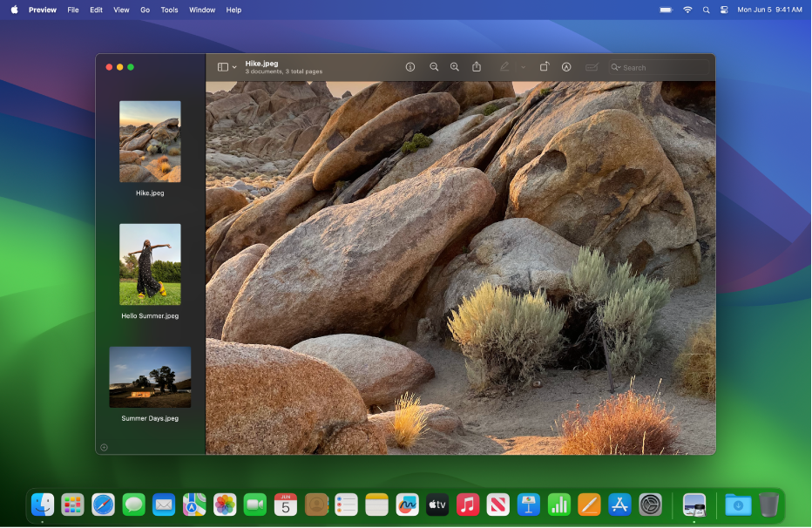Viewport: 812px width, 528px height.
Task: Toggle the sidebar view in Preview
Action: pyautogui.click(x=223, y=66)
